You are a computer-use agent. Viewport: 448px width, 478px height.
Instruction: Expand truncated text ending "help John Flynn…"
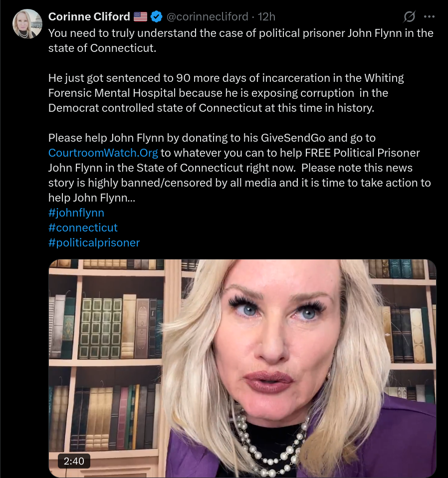click(92, 198)
